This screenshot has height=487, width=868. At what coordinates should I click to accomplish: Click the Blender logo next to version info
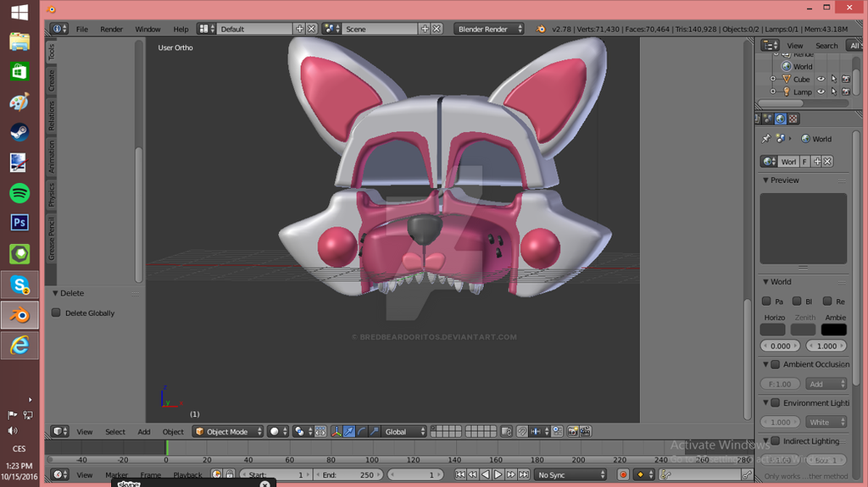click(540, 29)
